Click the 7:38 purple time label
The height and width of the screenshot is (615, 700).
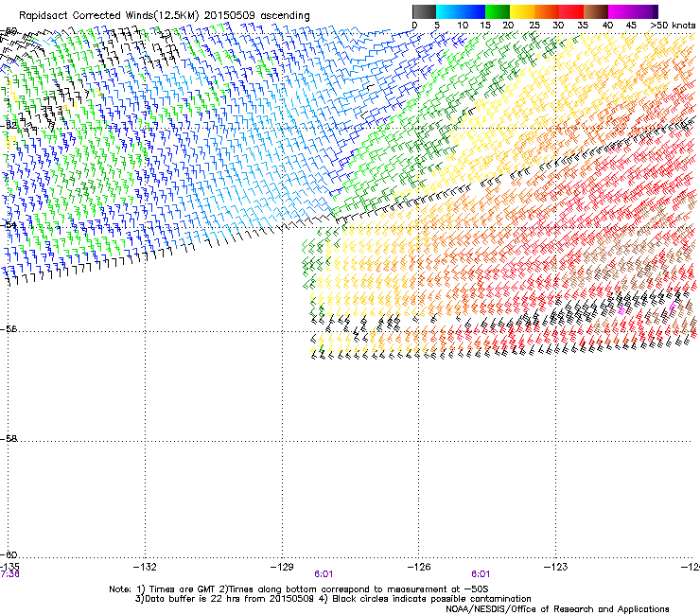pyautogui.click(x=9, y=574)
